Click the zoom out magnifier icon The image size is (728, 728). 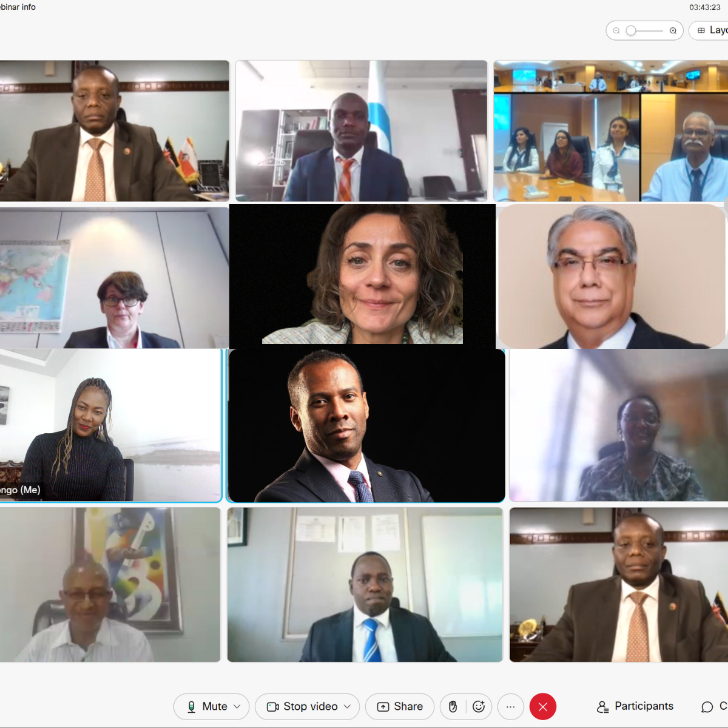pyautogui.click(x=616, y=30)
